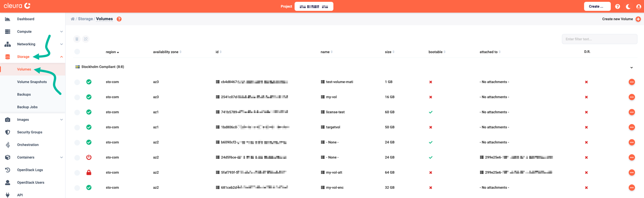The width and height of the screenshot is (644, 198).
Task: Open the user account icon
Action: tap(638, 6)
